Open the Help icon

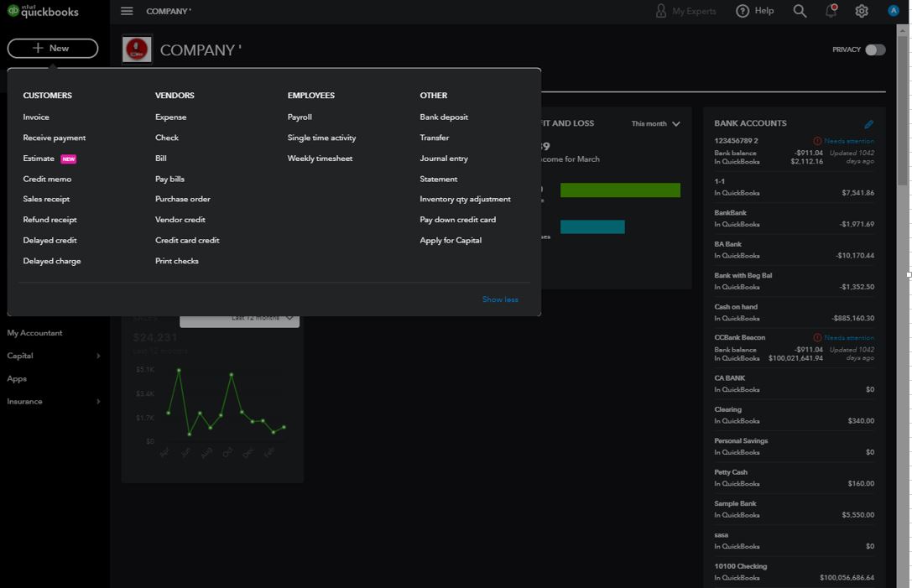point(743,11)
